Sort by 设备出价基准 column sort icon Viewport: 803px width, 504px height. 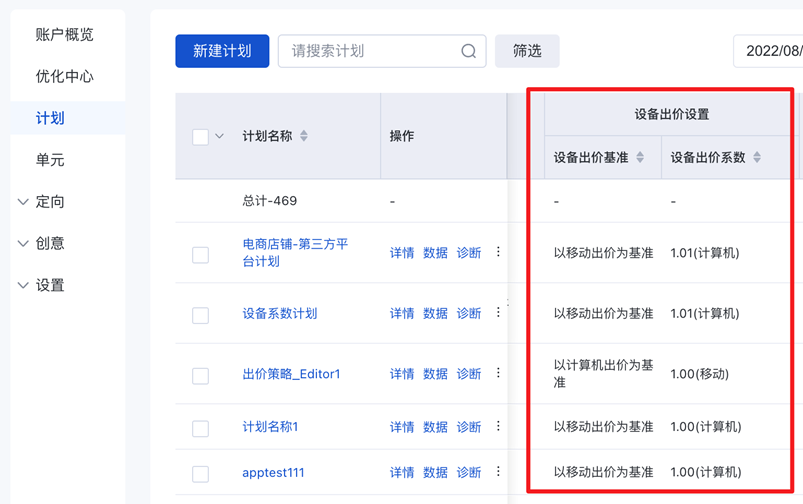click(640, 158)
